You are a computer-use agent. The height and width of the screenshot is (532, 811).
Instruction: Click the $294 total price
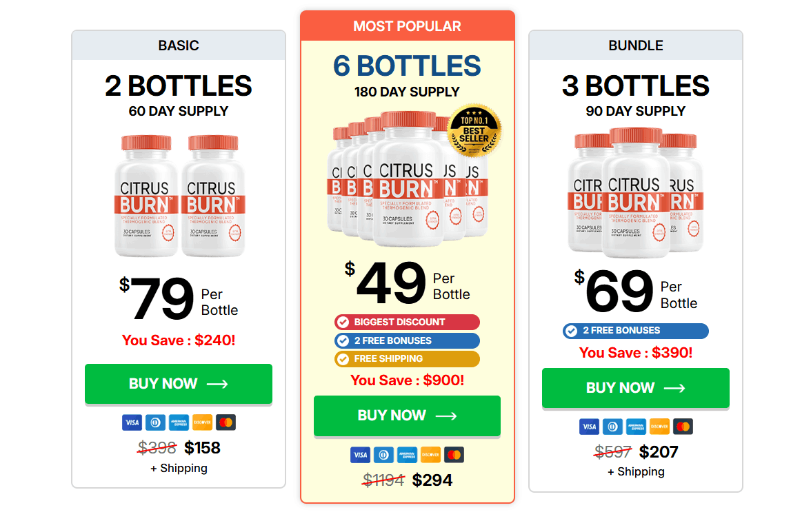(x=432, y=480)
